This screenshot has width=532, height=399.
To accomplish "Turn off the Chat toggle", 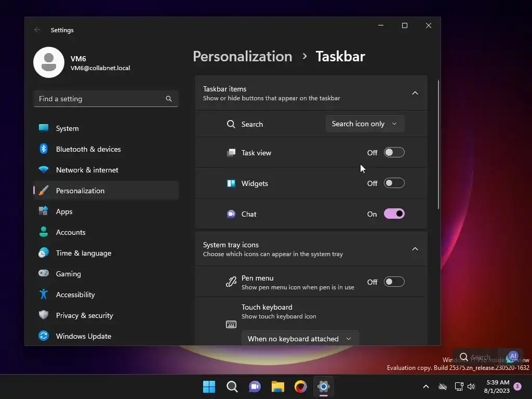I will point(394,214).
